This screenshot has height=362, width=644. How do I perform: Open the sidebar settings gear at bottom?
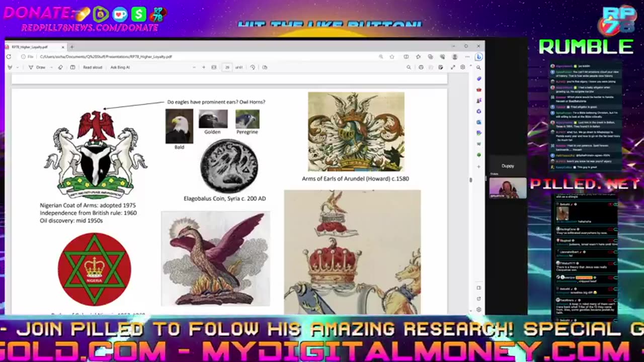point(478,309)
